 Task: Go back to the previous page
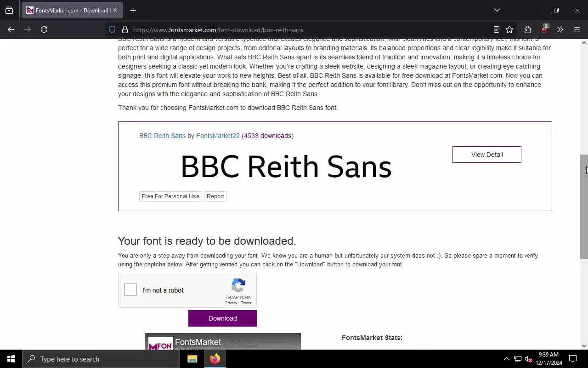pyautogui.click(x=11, y=29)
